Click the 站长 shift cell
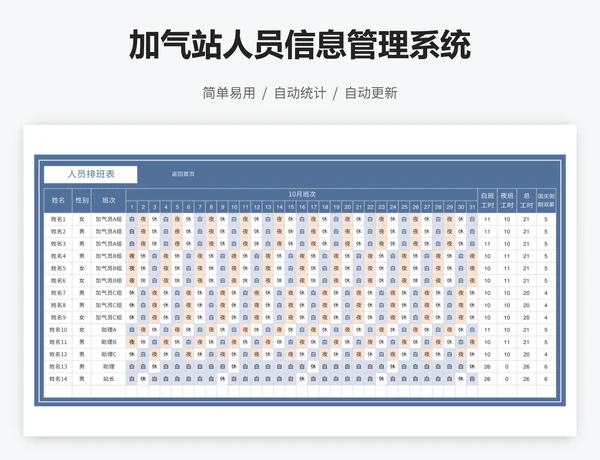Viewport: 600px width, 460px height. (109, 379)
